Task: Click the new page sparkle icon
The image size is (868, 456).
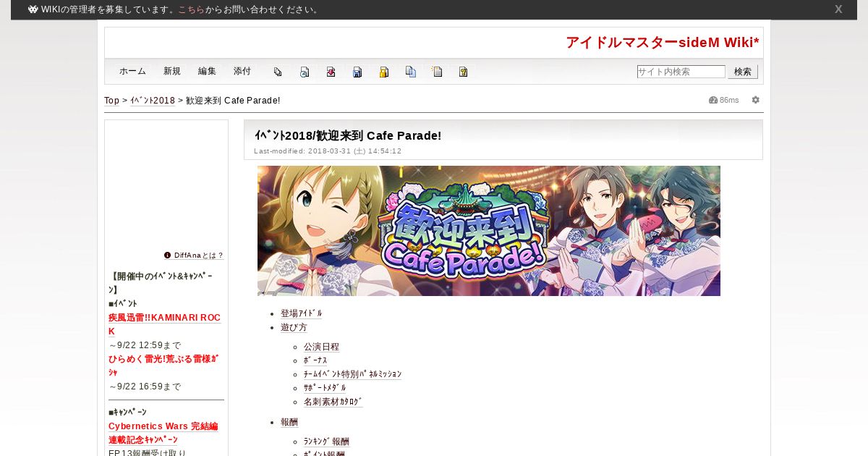Action: coord(437,72)
